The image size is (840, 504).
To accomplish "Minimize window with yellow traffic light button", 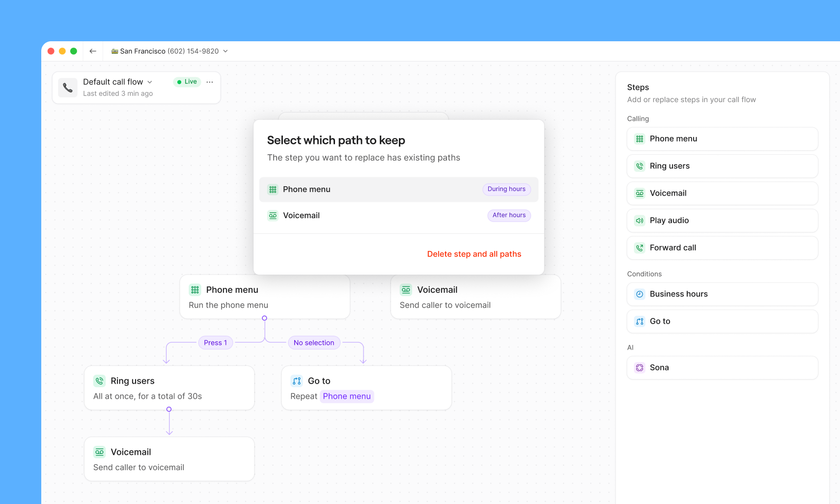I will coord(62,51).
